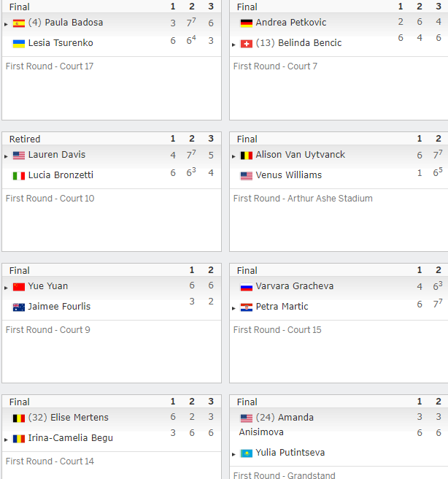The width and height of the screenshot is (448, 479).
Task: Click the Ukraine flag beside Lesia Tsurenko
Action: 19,44
